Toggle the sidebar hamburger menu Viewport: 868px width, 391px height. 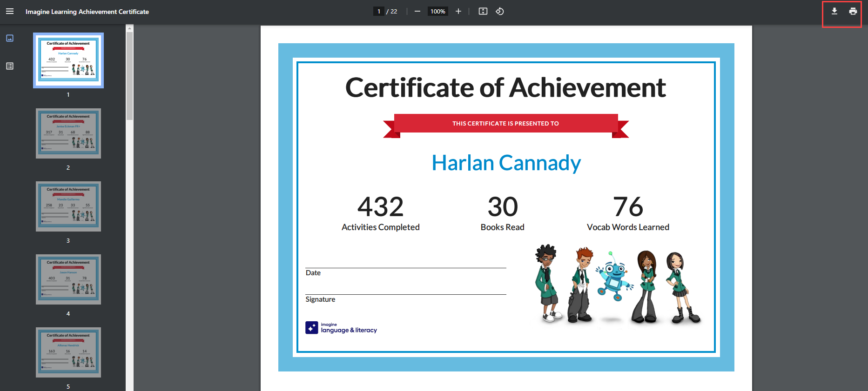[x=10, y=12]
